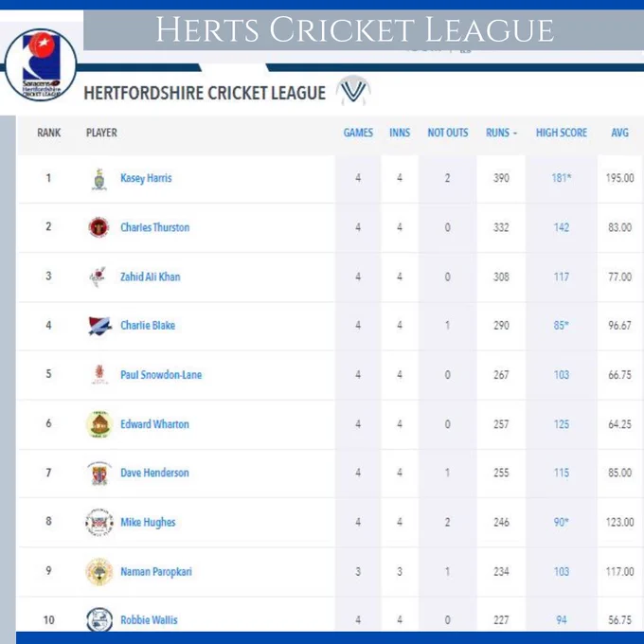Click the 390 runs value

tap(501, 178)
